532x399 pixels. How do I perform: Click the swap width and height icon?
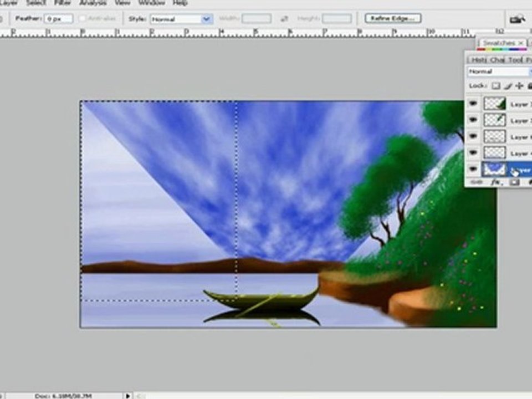click(x=284, y=19)
